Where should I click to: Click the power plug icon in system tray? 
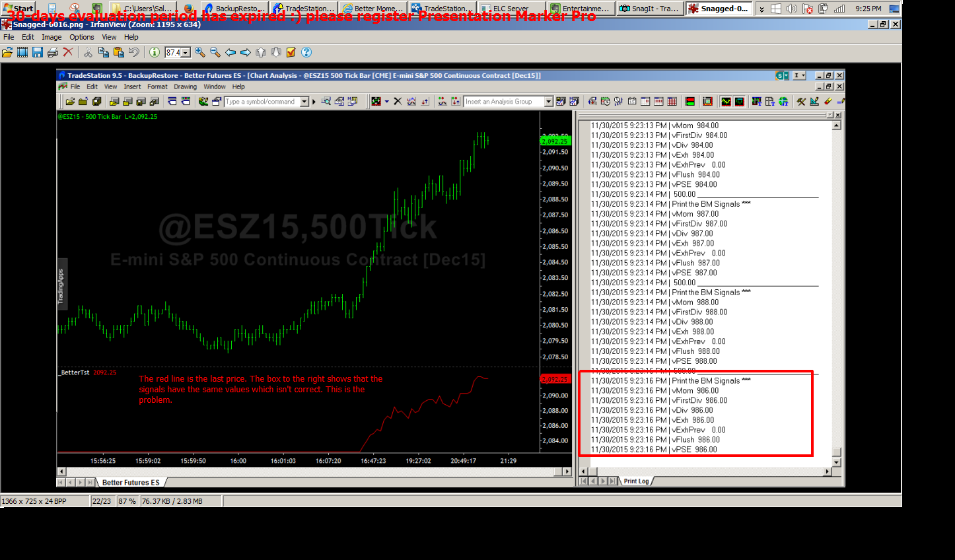[x=823, y=9]
